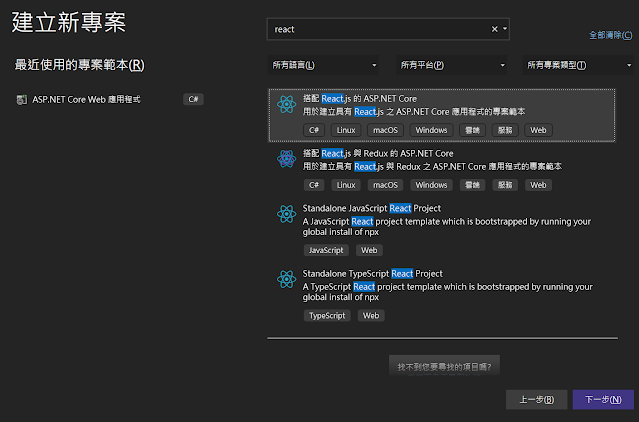Click the Web tag on the Redux template
This screenshot has width=639, height=422.
[x=538, y=185]
